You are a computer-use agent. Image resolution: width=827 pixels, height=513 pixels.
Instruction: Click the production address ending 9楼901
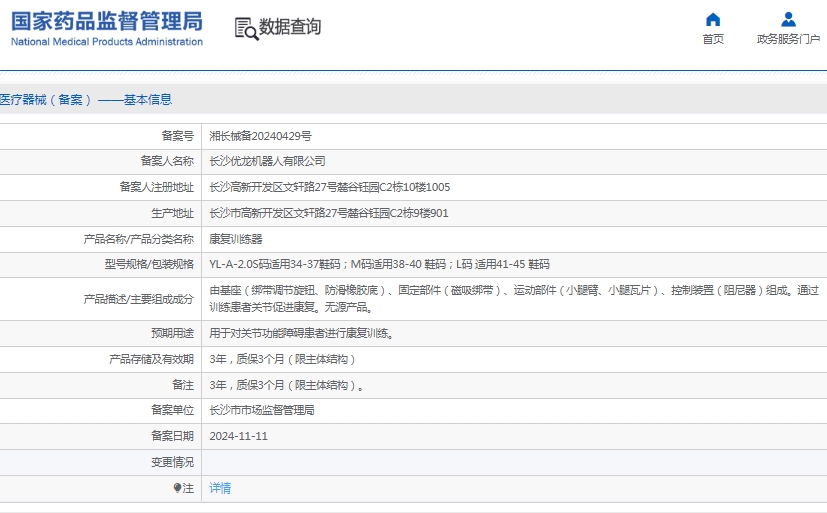coord(329,213)
